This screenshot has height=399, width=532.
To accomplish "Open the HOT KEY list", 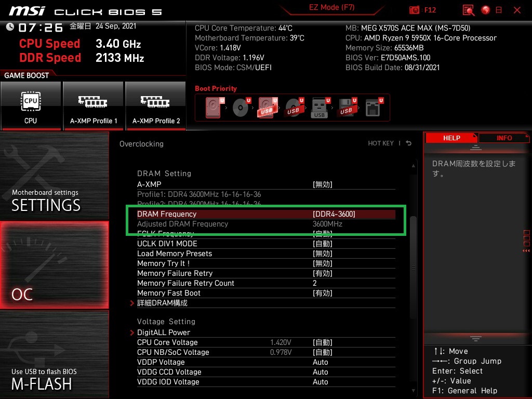I will [381, 143].
